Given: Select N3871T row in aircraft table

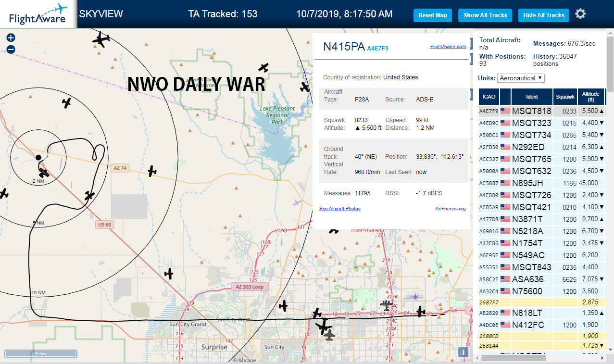Looking at the screenshot, I should point(542,219).
